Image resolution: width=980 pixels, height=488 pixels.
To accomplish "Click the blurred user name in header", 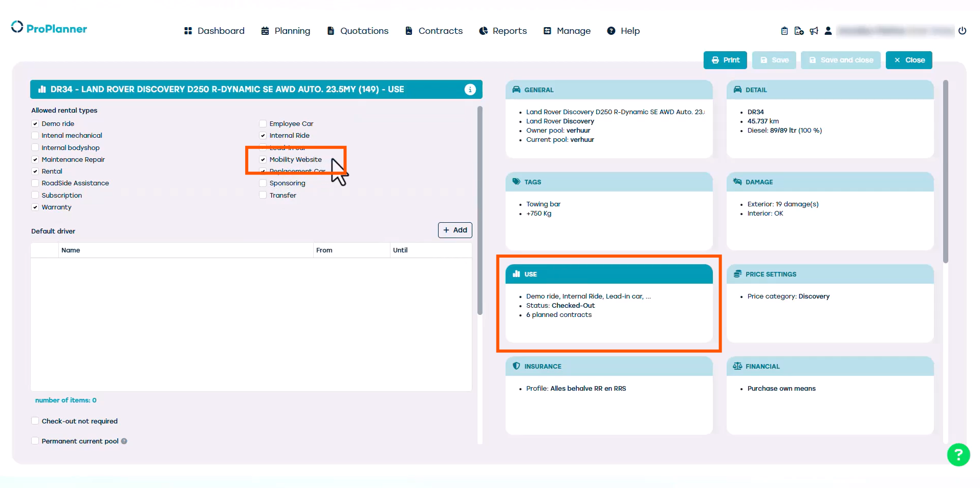I will click(896, 31).
